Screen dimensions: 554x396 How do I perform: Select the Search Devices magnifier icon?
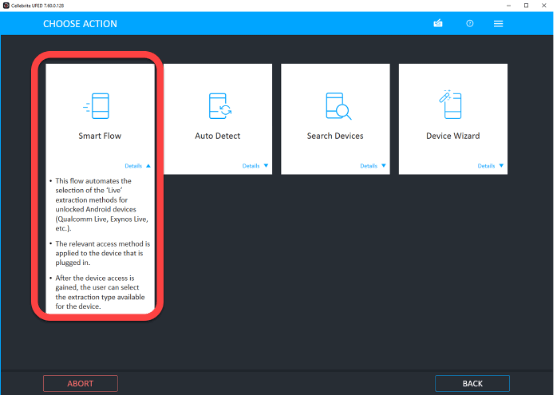coord(338,106)
